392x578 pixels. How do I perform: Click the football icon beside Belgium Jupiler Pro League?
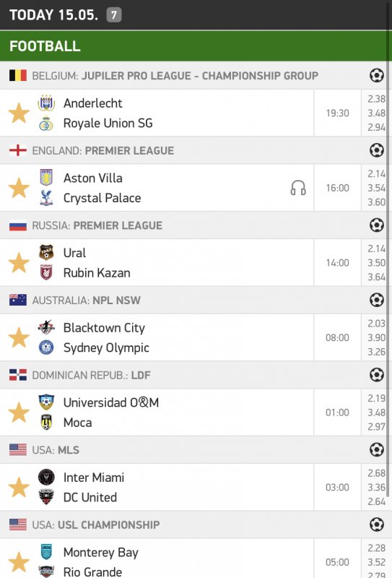[377, 75]
